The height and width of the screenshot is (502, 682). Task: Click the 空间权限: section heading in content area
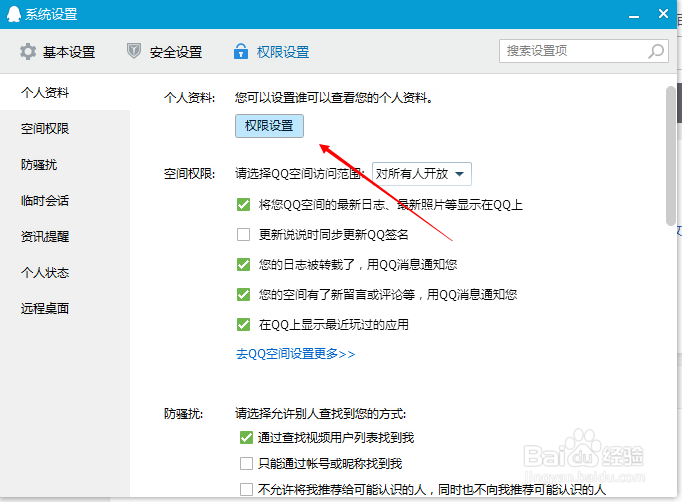point(189,174)
